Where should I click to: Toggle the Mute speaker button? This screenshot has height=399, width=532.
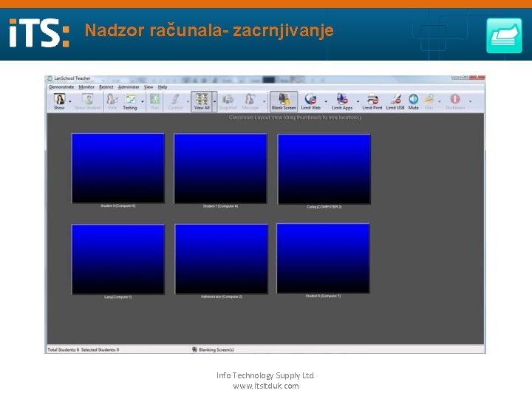413,101
